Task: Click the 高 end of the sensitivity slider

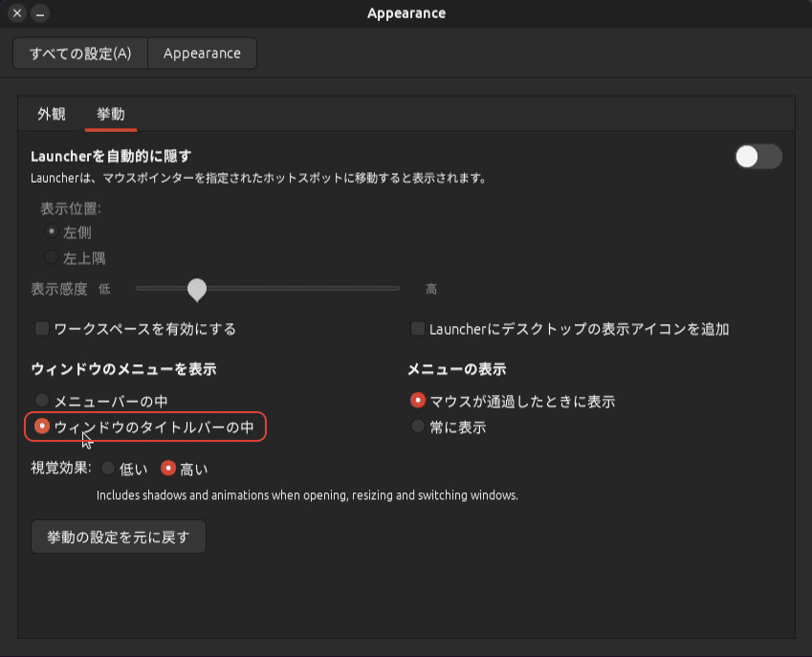Action: pyautogui.click(x=399, y=289)
